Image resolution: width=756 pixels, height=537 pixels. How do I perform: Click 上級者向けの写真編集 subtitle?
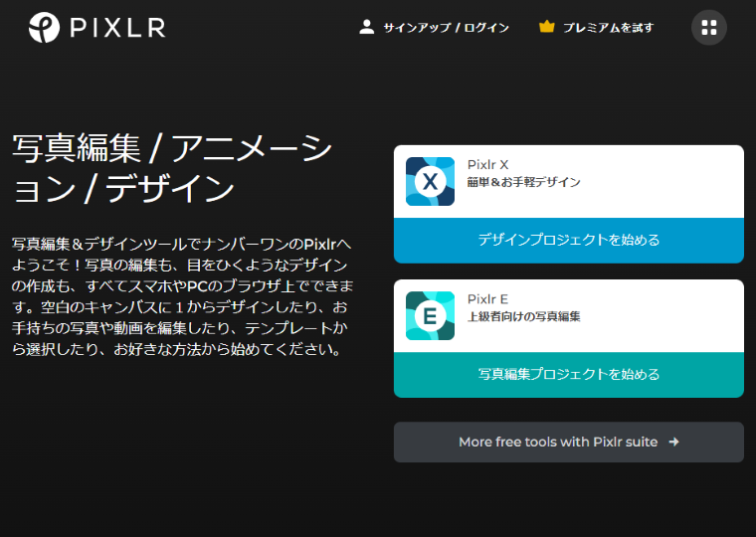(523, 316)
